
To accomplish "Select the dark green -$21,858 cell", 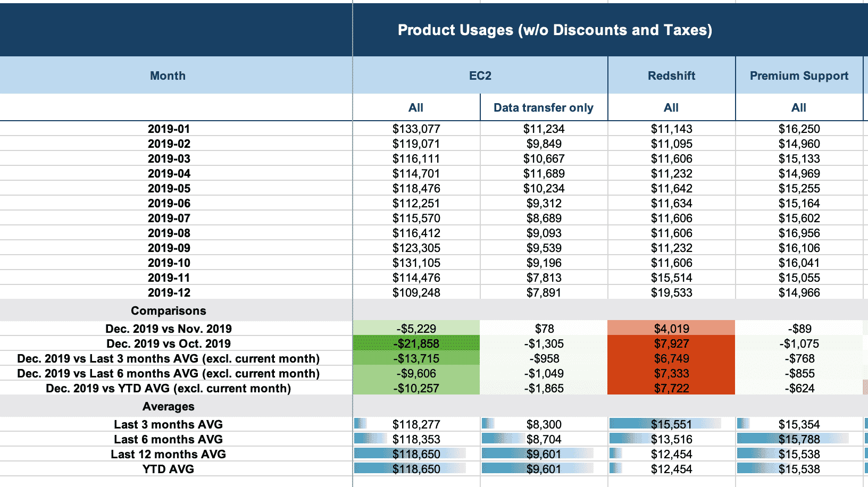I will tap(416, 343).
